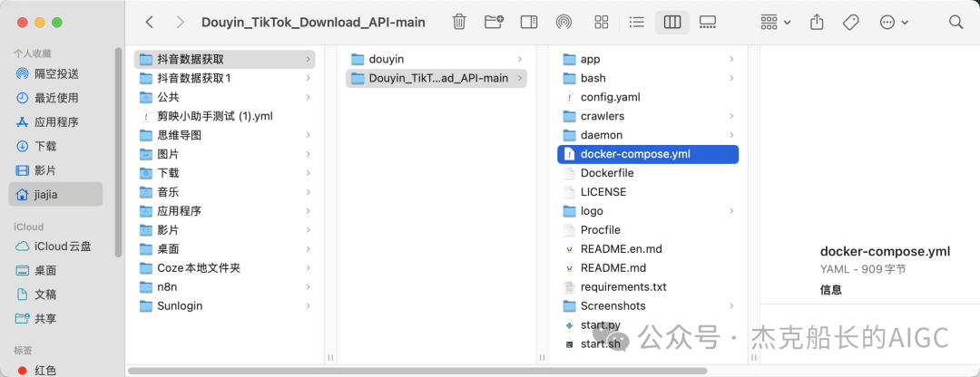Create a new folder via toolbar icon
This screenshot has width=980, height=377.
coord(494,23)
